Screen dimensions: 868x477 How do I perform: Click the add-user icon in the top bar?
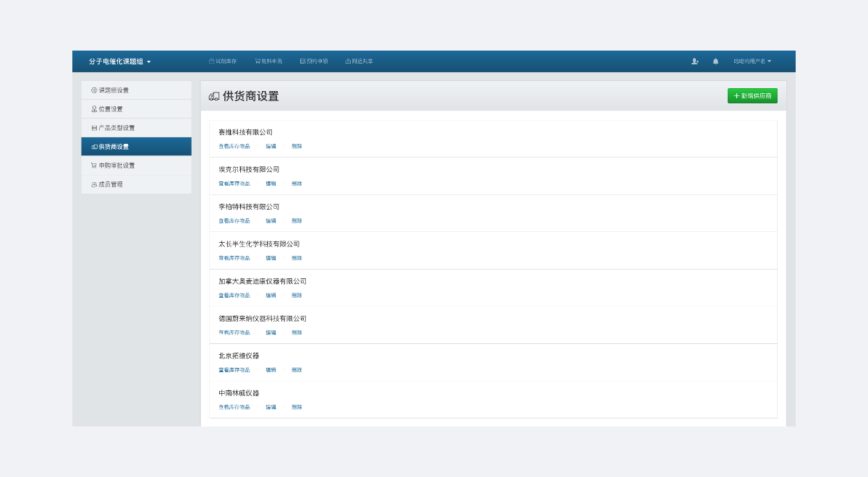point(694,61)
